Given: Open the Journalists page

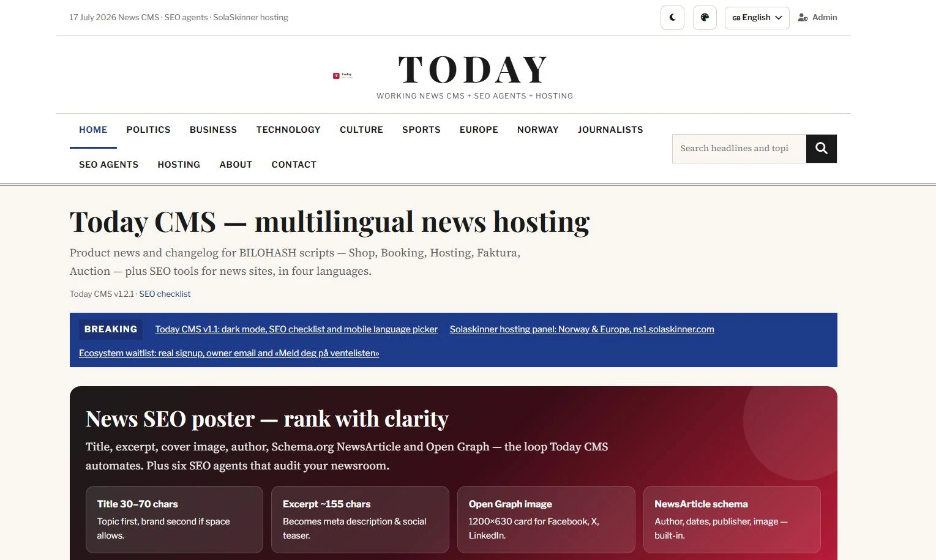Looking at the screenshot, I should tap(610, 130).
